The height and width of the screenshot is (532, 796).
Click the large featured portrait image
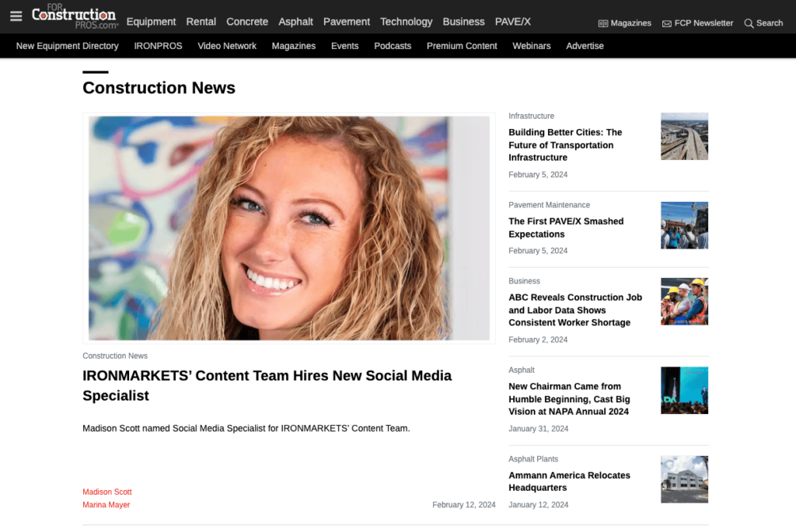289,228
